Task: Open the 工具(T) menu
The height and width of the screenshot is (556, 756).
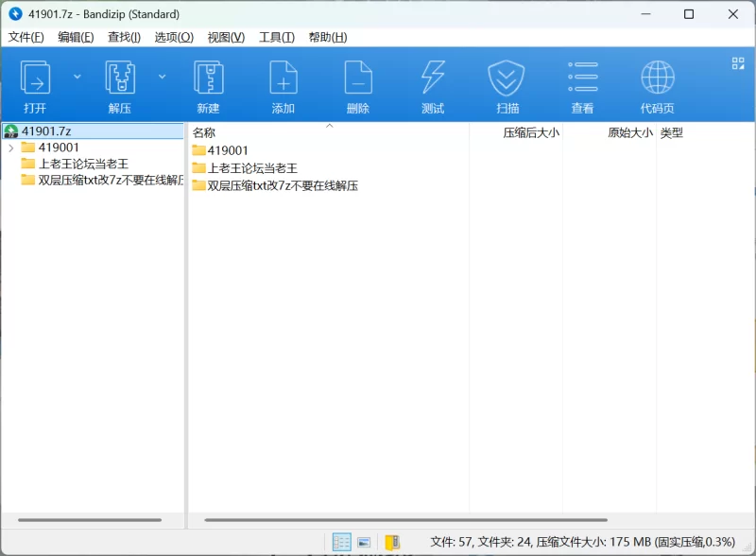Action: 277,37
